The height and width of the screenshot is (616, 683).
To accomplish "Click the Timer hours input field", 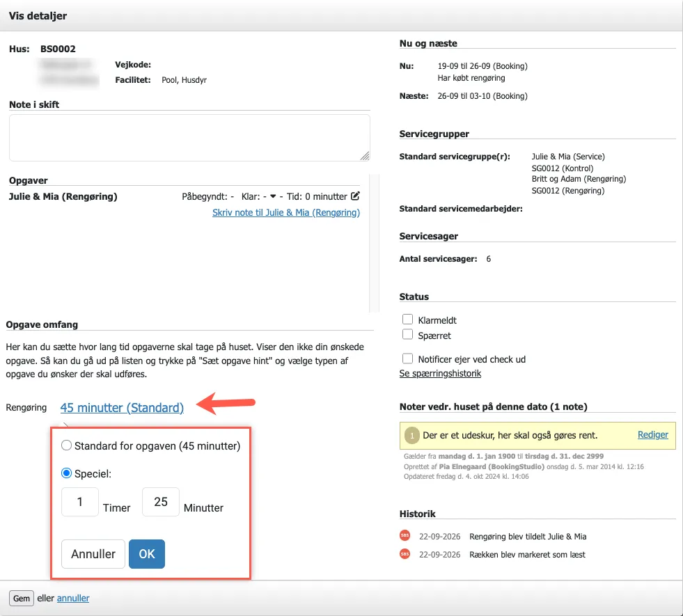I will pyautogui.click(x=79, y=502).
